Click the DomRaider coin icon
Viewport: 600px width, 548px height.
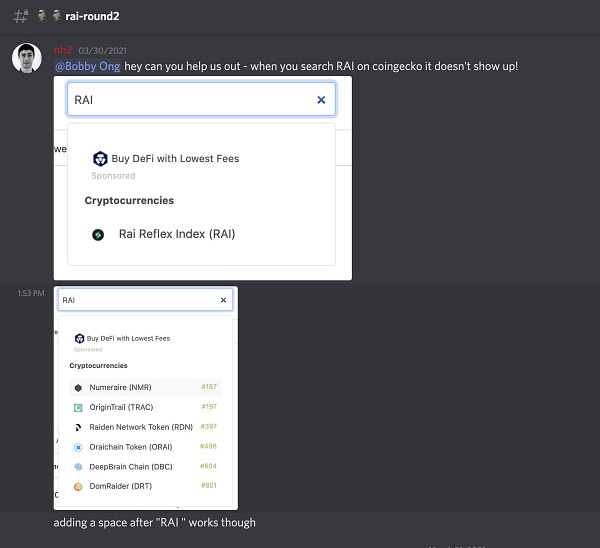click(78, 487)
